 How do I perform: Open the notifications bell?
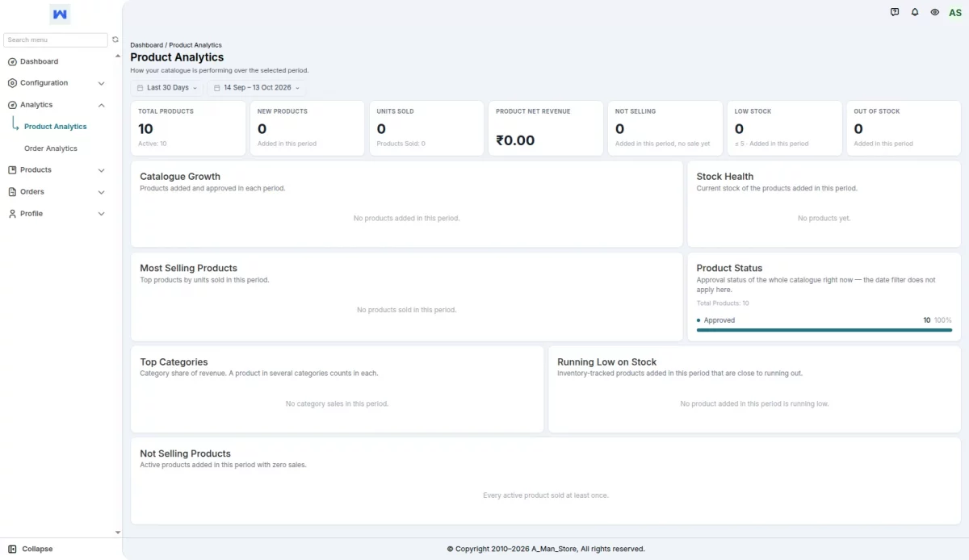pyautogui.click(x=915, y=12)
